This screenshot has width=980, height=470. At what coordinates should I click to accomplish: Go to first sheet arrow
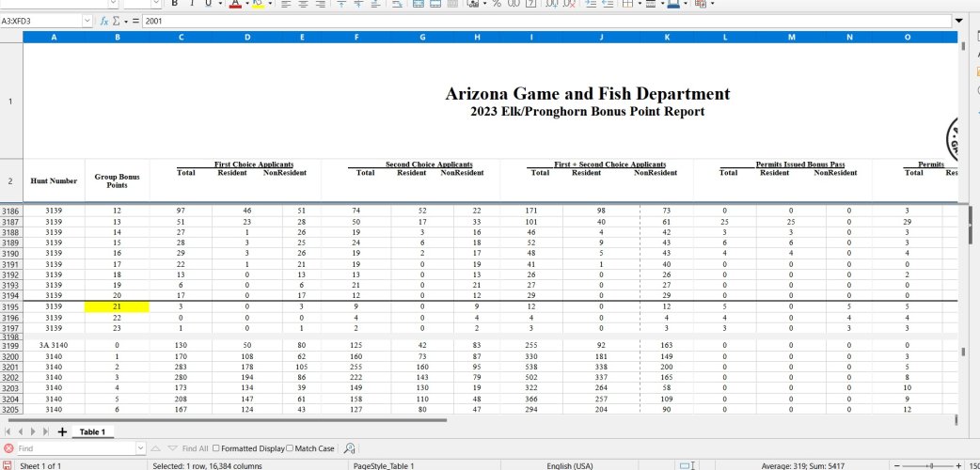(8, 431)
